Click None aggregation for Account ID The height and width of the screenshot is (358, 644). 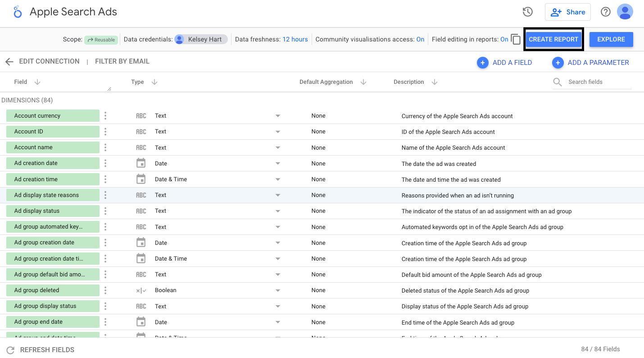click(x=318, y=132)
